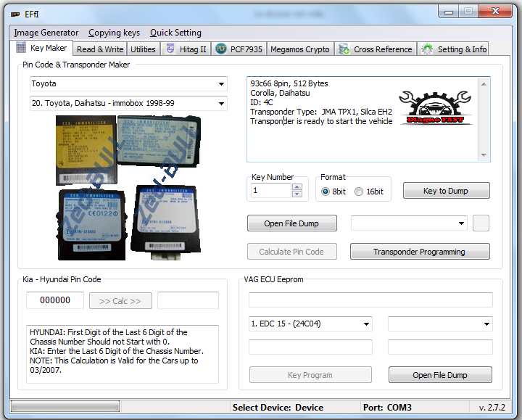Close the EFfI window
522x420 pixels.
(495, 12)
